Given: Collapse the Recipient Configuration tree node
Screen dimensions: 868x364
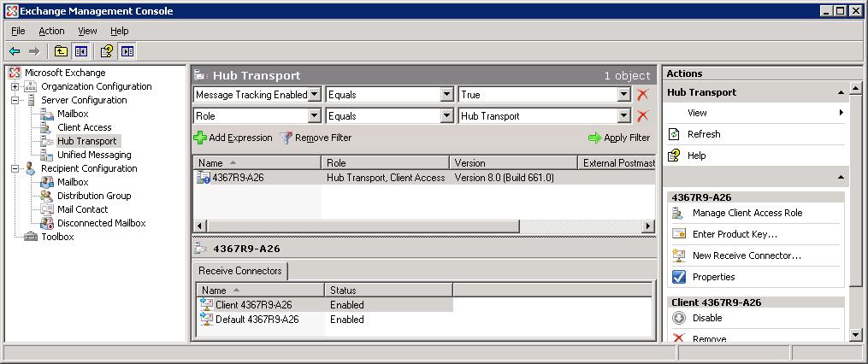Looking at the screenshot, I should (x=15, y=168).
